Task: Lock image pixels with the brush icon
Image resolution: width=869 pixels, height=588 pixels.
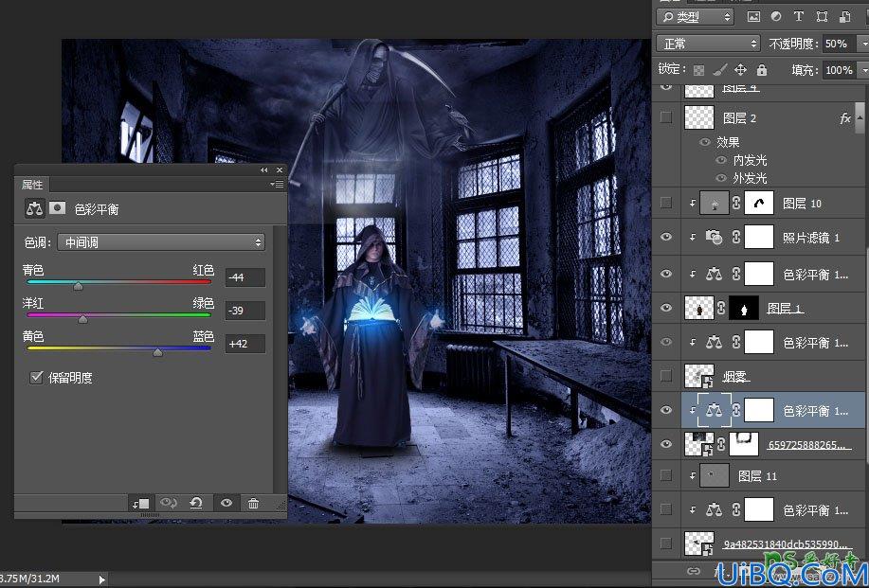Action: click(719, 70)
